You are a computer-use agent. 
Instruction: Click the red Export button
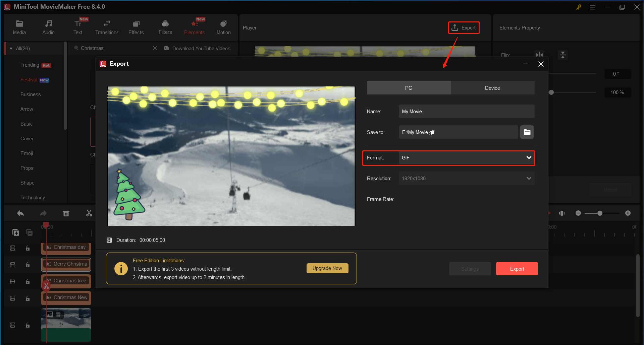coord(517,269)
